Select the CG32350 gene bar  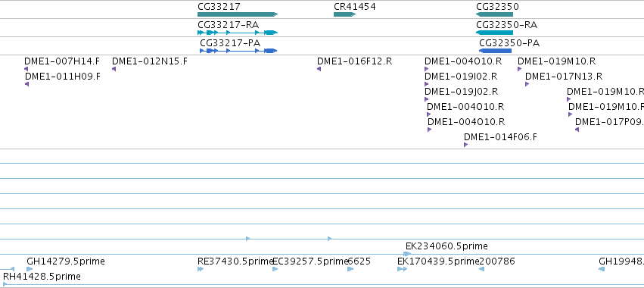click(x=494, y=14)
